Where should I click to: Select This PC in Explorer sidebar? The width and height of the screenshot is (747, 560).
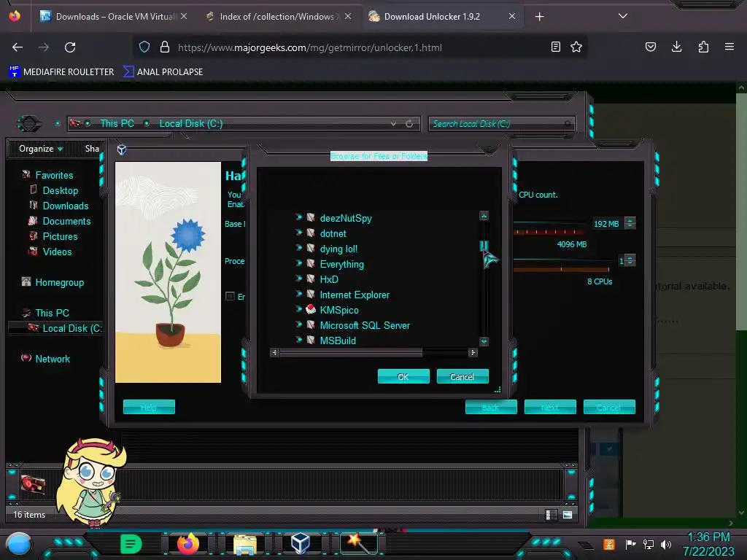tap(52, 313)
